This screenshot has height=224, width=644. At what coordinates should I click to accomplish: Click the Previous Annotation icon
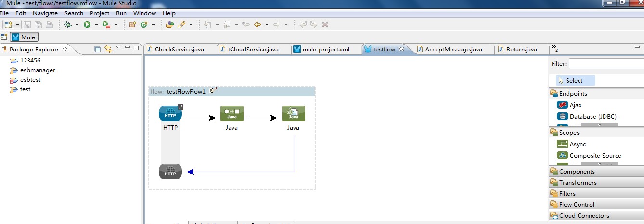tap(227, 25)
